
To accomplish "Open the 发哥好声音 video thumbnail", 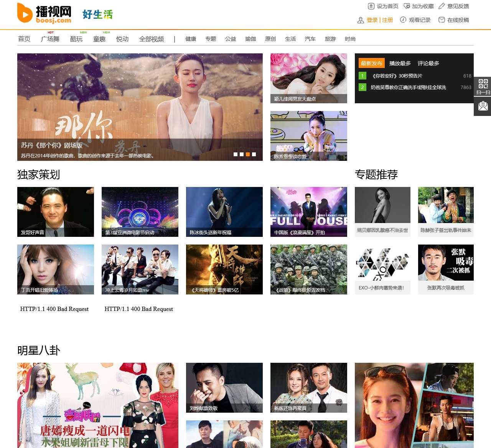I will [x=56, y=212].
